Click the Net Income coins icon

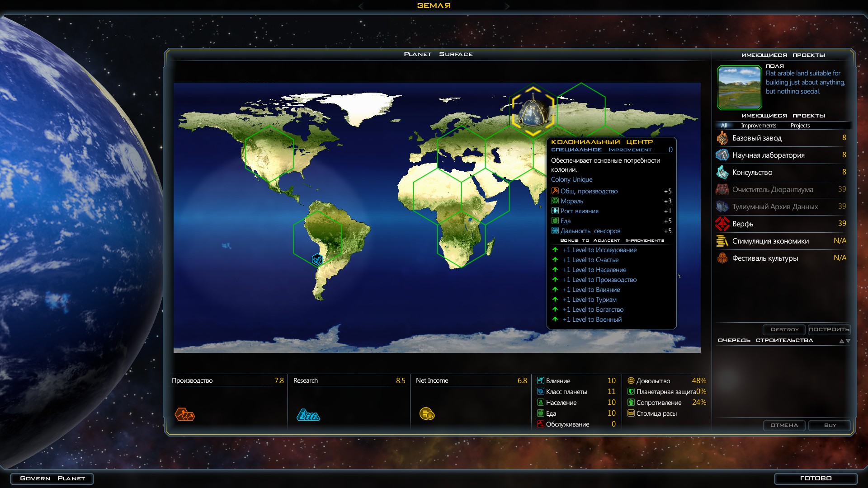tap(427, 413)
